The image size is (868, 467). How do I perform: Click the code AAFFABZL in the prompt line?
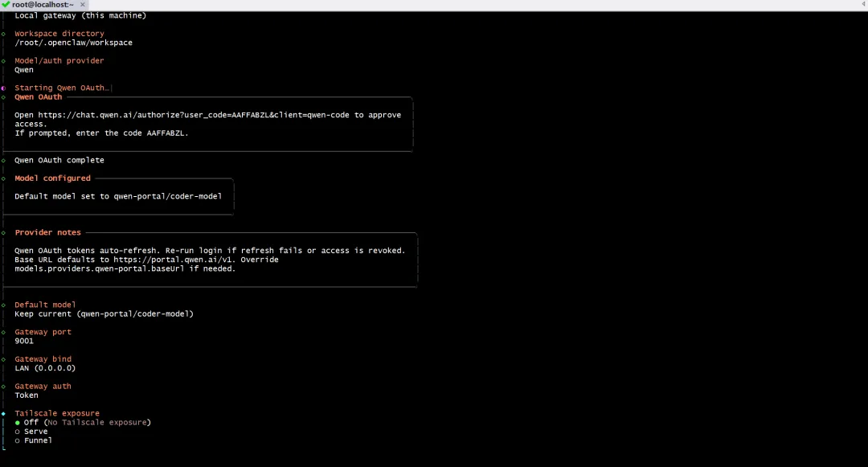(x=167, y=133)
